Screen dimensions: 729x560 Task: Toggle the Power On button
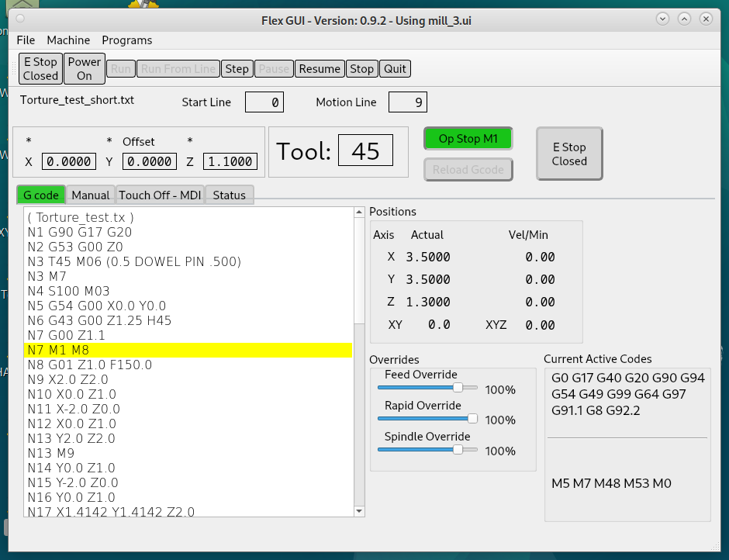coord(85,69)
